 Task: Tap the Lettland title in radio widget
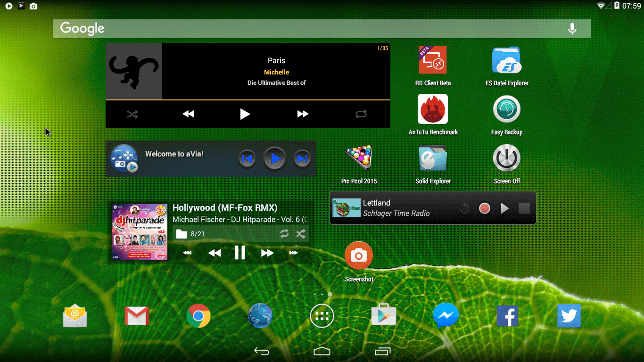[x=377, y=203]
